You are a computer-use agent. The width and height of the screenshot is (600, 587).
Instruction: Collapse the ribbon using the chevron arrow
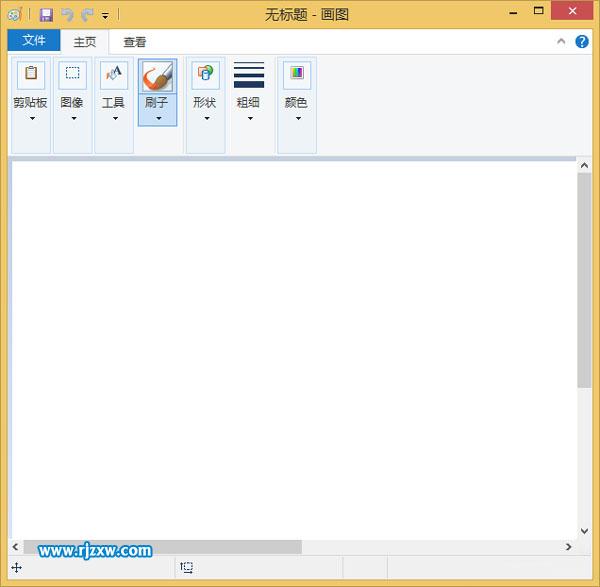pyautogui.click(x=561, y=42)
